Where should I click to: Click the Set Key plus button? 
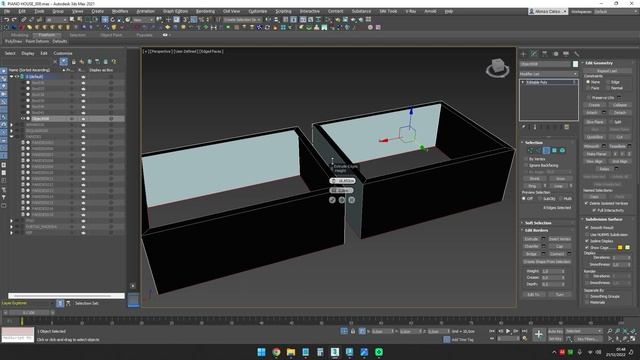(539, 335)
